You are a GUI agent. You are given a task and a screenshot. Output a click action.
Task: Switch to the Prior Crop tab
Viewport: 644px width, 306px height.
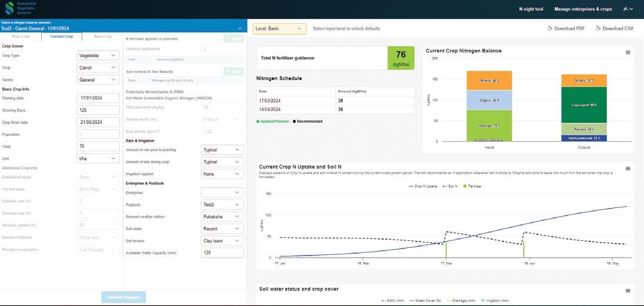click(21, 36)
